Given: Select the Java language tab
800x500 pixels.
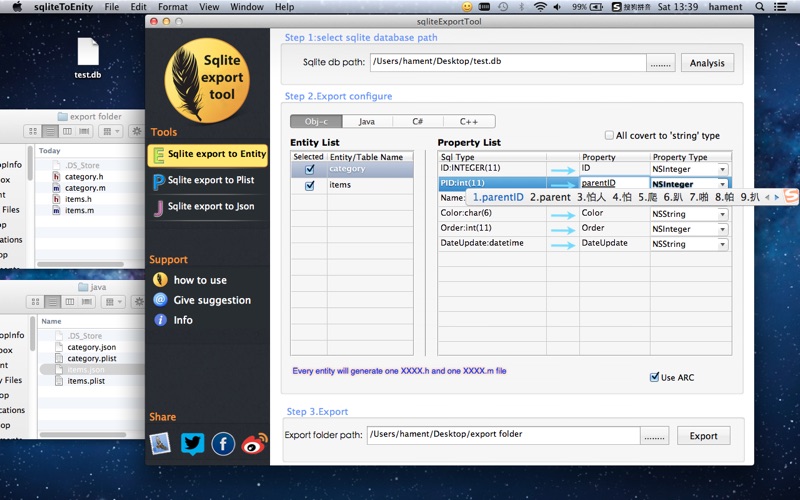Looking at the screenshot, I should 367,121.
